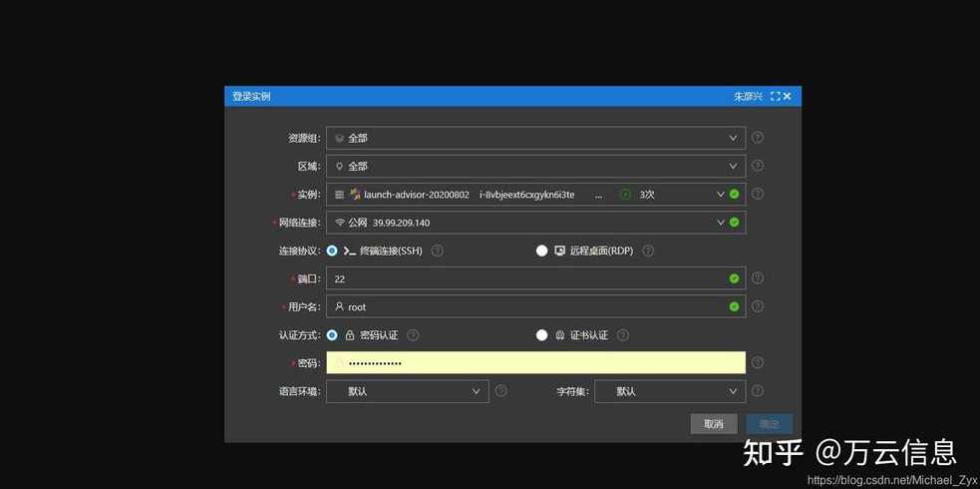
Task: Open the 字符集 dropdown
Action: (x=670, y=391)
